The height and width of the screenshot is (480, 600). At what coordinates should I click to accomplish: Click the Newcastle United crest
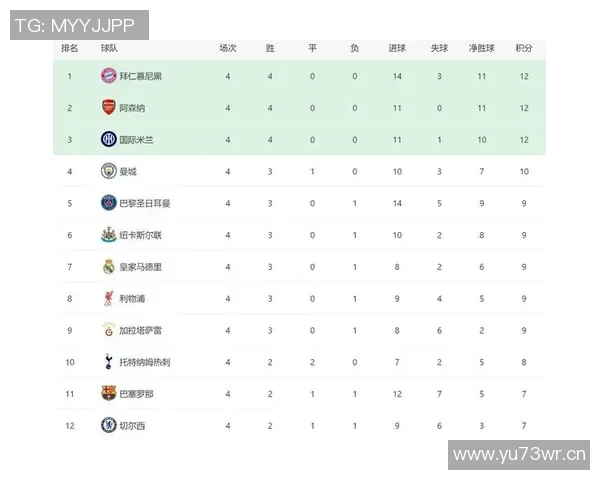[x=108, y=235]
